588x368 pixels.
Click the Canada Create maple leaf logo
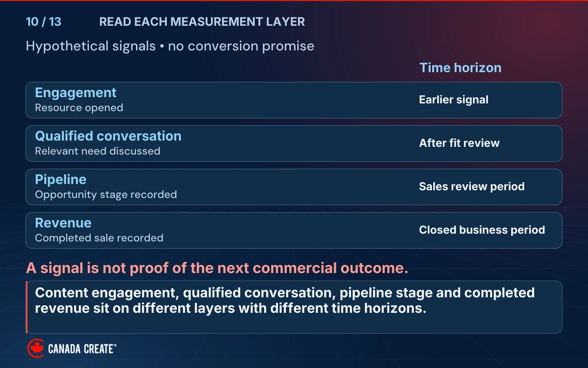point(36,348)
